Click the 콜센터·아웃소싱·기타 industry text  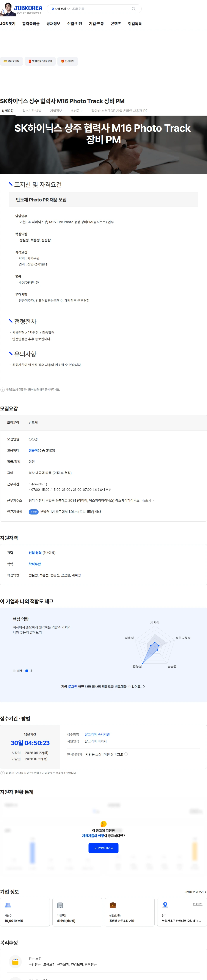coord(122,921)
